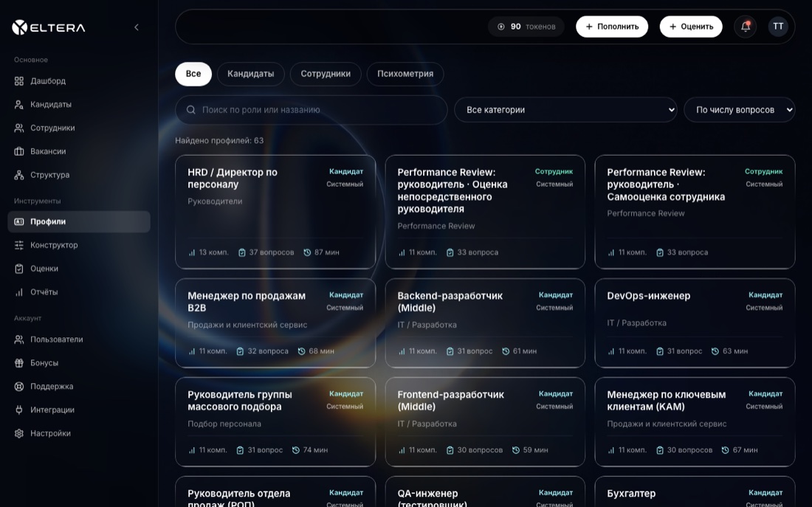The height and width of the screenshot is (507, 812).
Task: Collapse the sidebar with the chevron arrow
Action: tap(137, 27)
